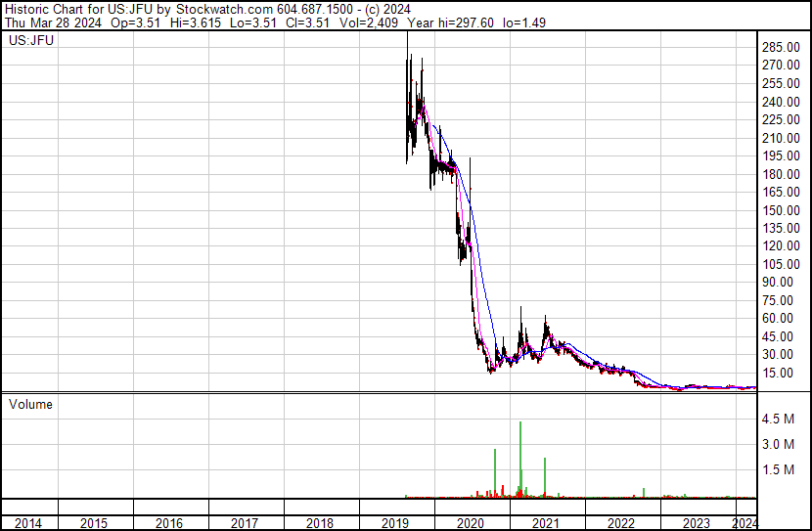Click the tallest green volume bar
Viewport: 812px width, 531px height.
click(x=520, y=460)
